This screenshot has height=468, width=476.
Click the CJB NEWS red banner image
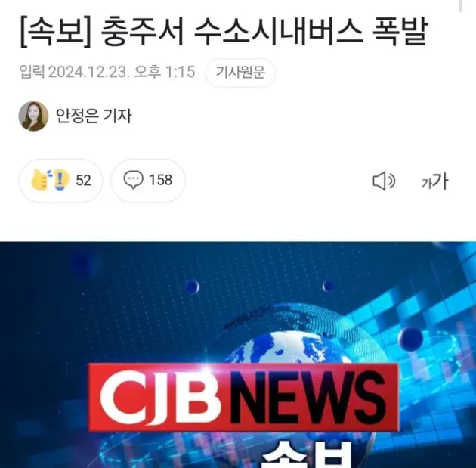click(243, 397)
